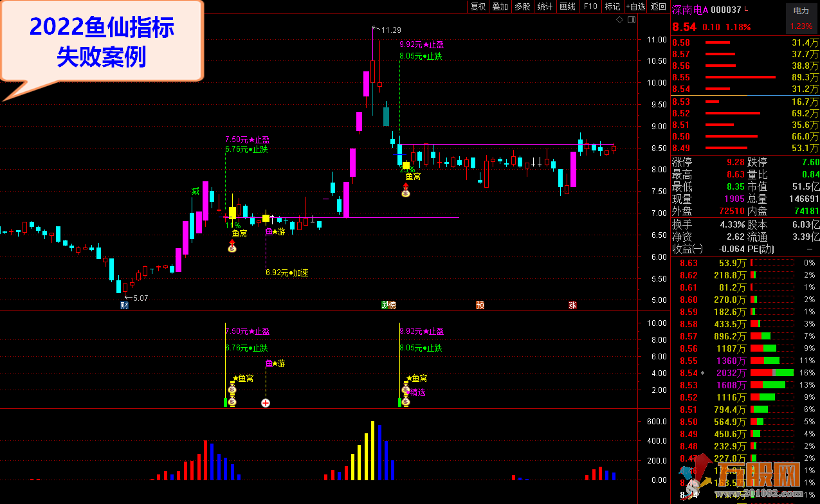Click the 预 marker on the chart axis

480,305
